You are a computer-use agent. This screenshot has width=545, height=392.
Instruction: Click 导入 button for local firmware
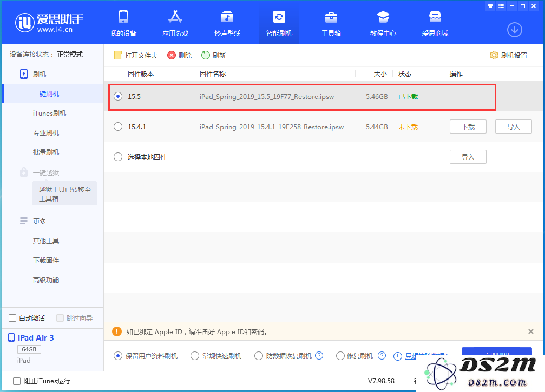click(x=468, y=157)
